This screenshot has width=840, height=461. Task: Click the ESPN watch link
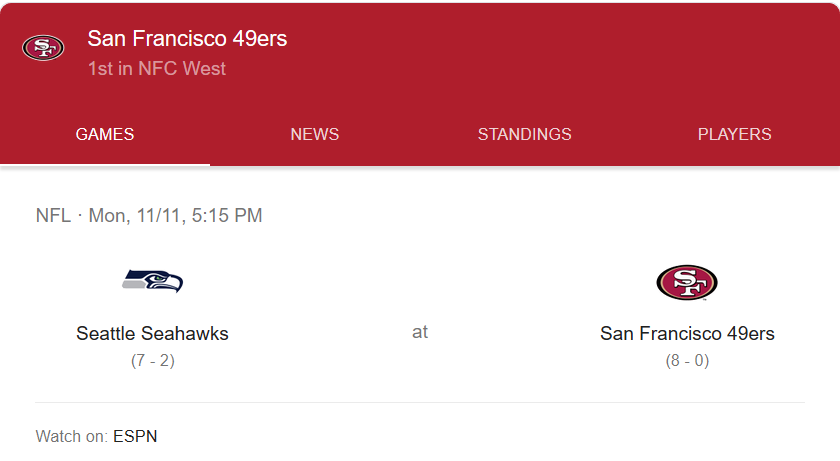135,436
